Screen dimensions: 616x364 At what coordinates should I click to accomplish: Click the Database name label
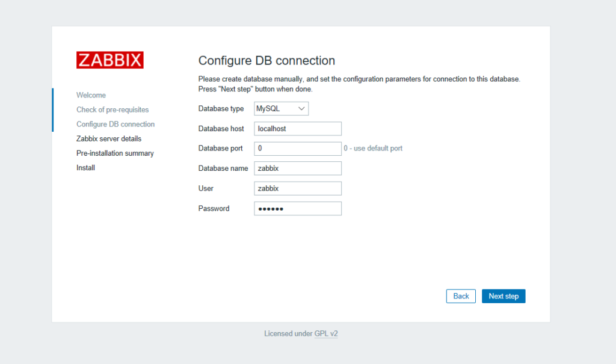[x=223, y=168]
